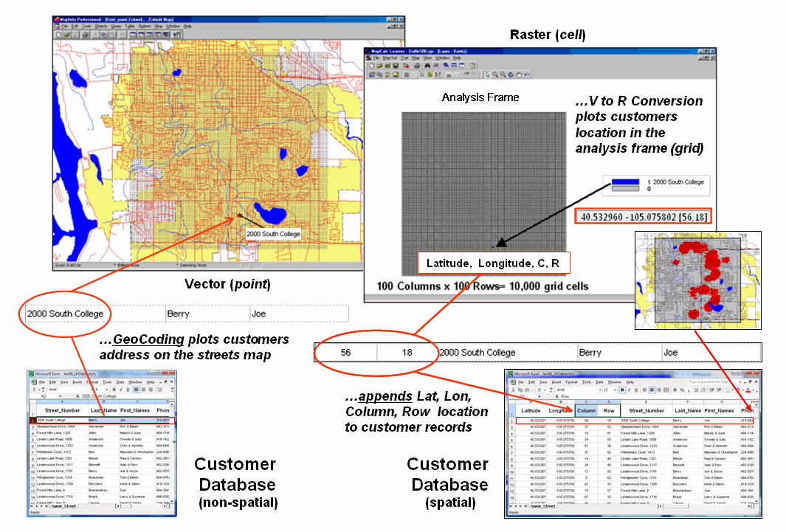Screen dimensions: 786x532
Task: Open the font size 12 dropdown
Action: coord(615,390)
